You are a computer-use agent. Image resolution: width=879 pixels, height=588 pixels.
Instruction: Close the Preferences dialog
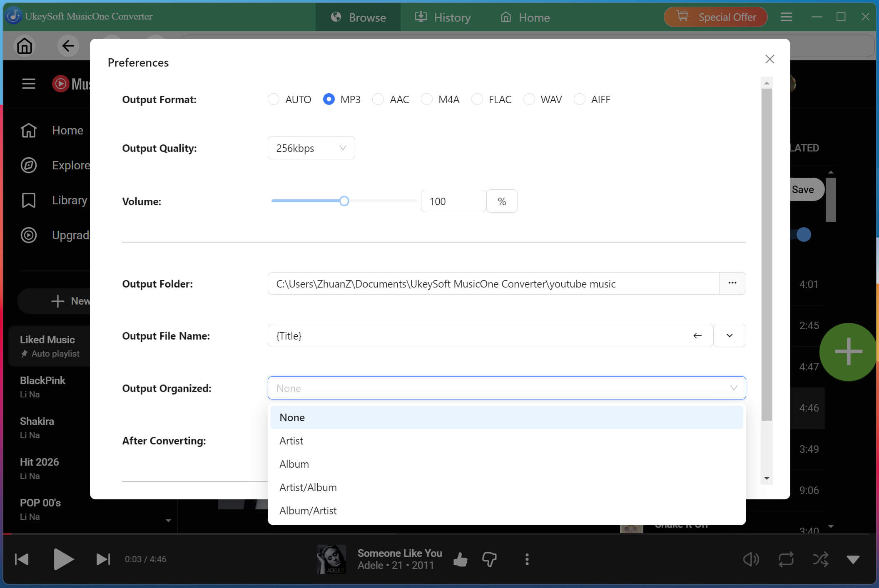pyautogui.click(x=769, y=59)
